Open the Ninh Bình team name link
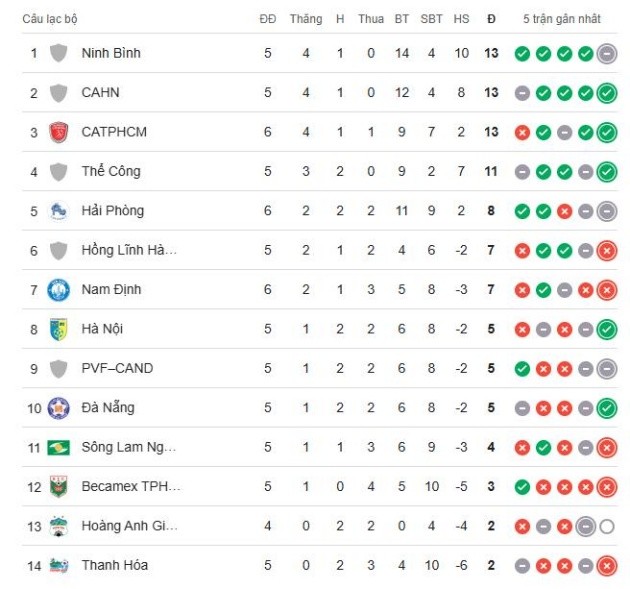 click(111, 54)
